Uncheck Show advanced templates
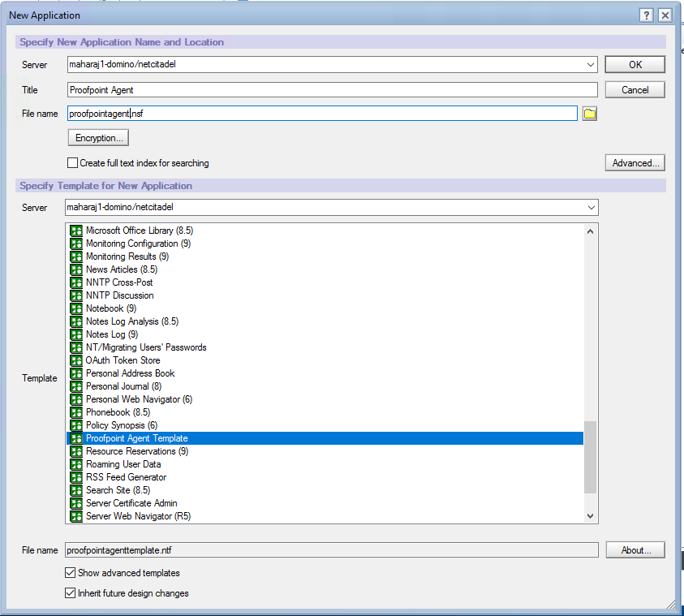684x616 pixels. (71, 572)
